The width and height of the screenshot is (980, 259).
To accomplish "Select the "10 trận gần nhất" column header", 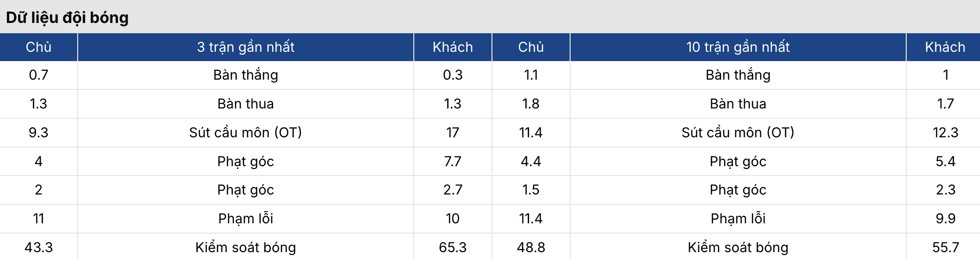I will tap(738, 47).
